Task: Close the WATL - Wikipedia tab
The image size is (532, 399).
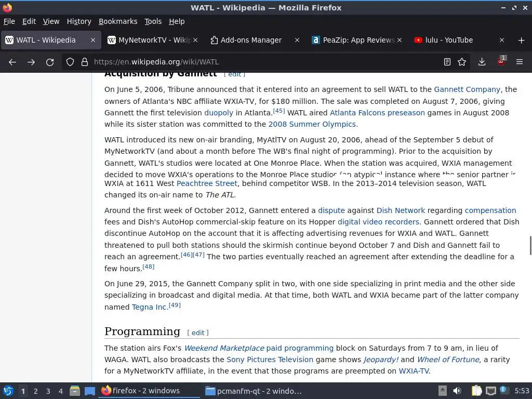Action: (93, 40)
